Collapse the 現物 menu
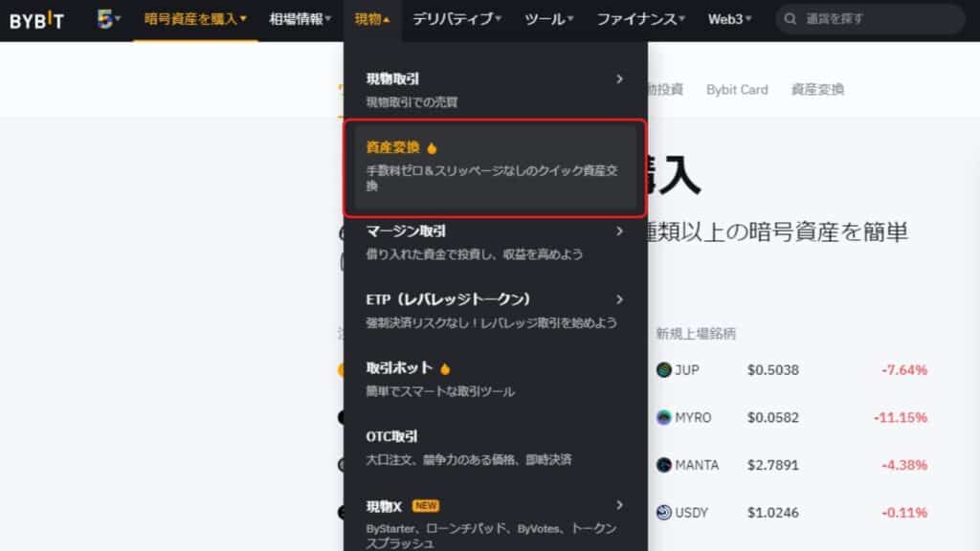Image resolution: width=980 pixels, height=551 pixels. click(x=372, y=19)
